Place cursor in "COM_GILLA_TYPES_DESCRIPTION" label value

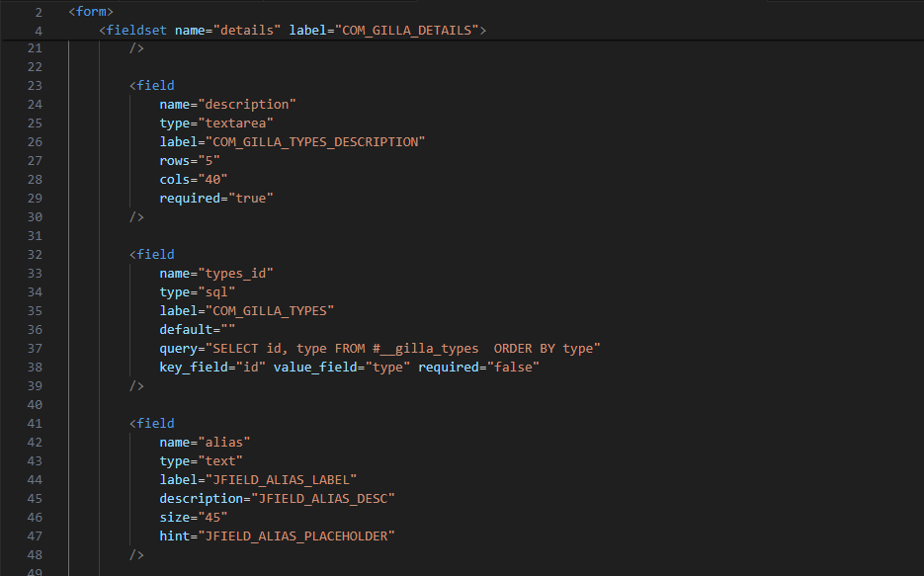(313, 141)
